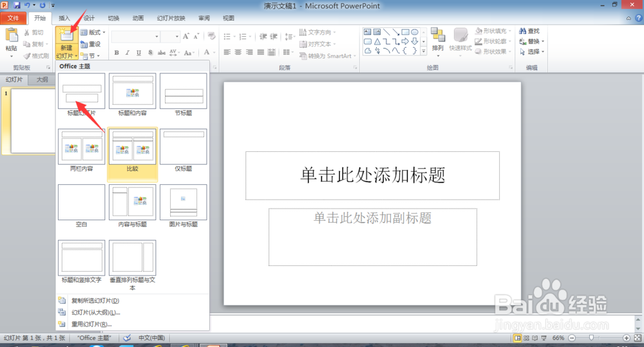Open Replace (替换) dropdown

(x=531, y=41)
